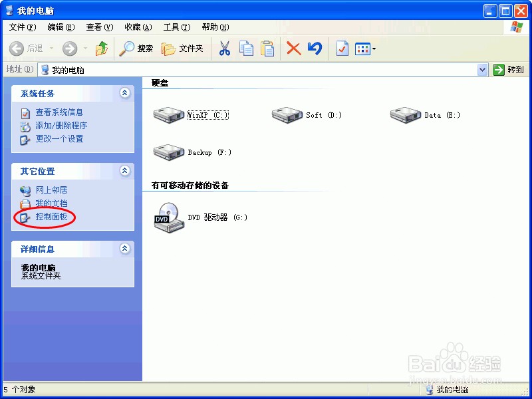
Task: Open the 控制面板 link
Action: (x=52, y=217)
